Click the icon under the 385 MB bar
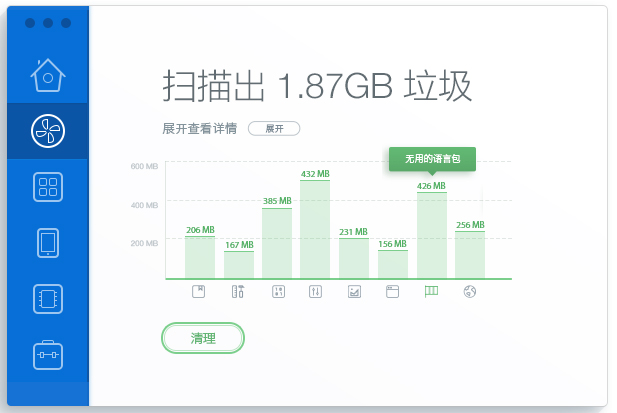 (x=277, y=292)
